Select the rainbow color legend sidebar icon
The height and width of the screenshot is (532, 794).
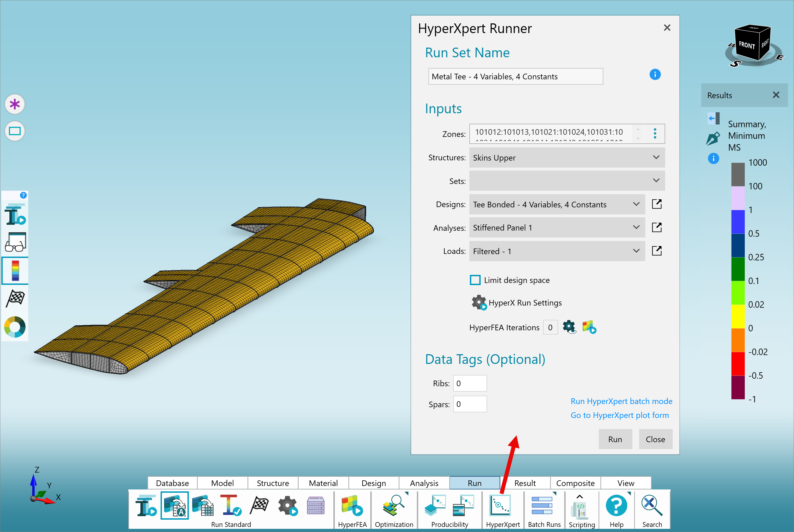coord(15,270)
